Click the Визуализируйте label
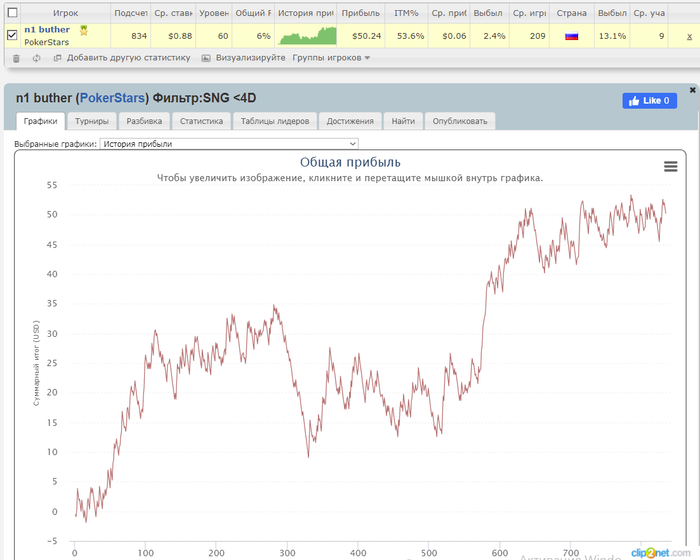Viewport: 700px width, 560px height. (x=250, y=58)
